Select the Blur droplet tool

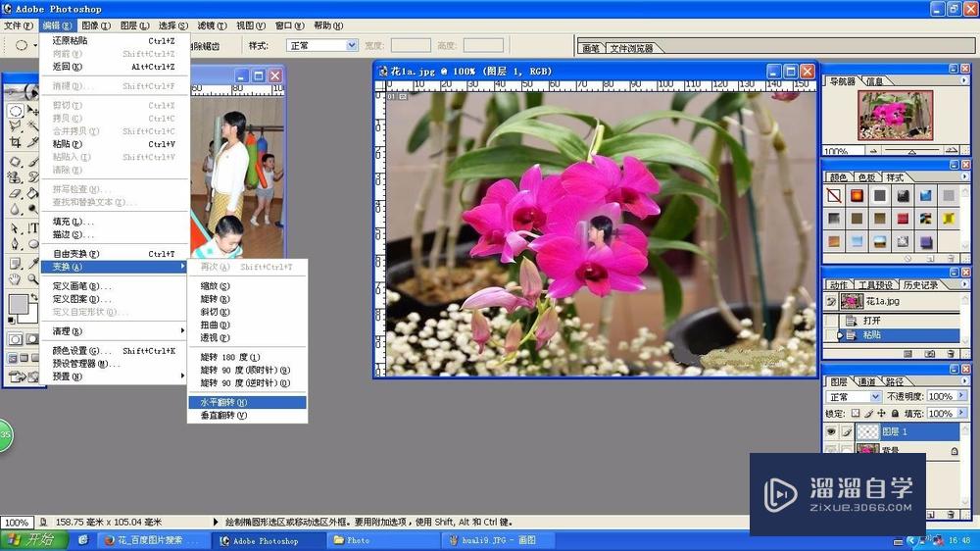[x=16, y=210]
